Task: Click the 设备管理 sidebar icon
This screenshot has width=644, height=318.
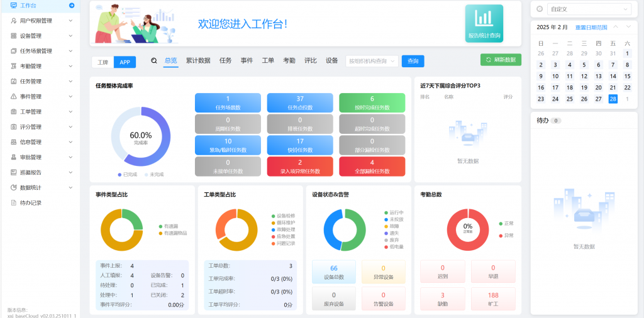Action: pyautogui.click(x=14, y=36)
